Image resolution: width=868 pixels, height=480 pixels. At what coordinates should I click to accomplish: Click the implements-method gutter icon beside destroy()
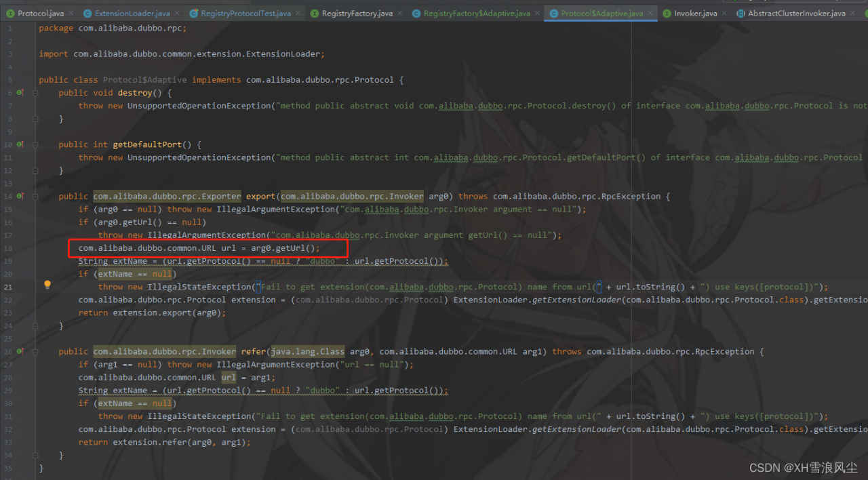coord(20,92)
